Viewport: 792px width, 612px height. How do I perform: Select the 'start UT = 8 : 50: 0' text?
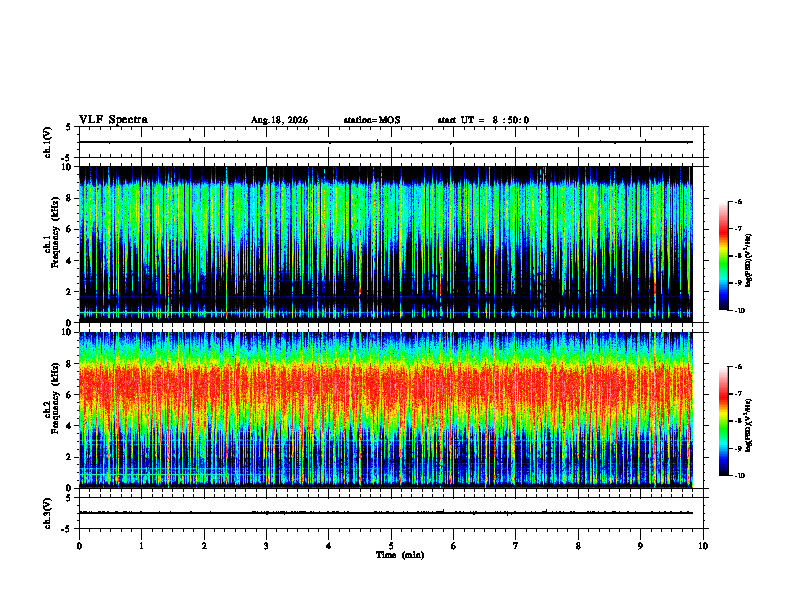pos(483,120)
